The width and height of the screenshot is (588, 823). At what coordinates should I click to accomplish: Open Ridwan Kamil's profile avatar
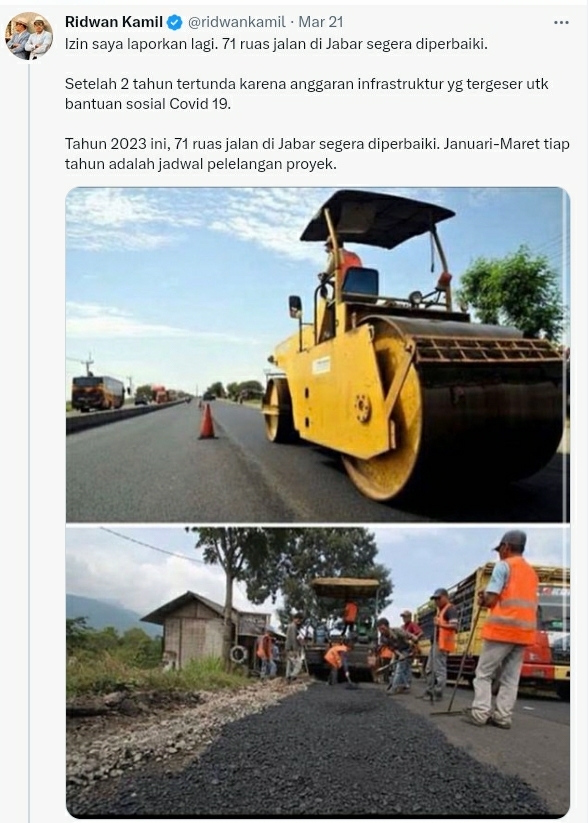coord(29,36)
